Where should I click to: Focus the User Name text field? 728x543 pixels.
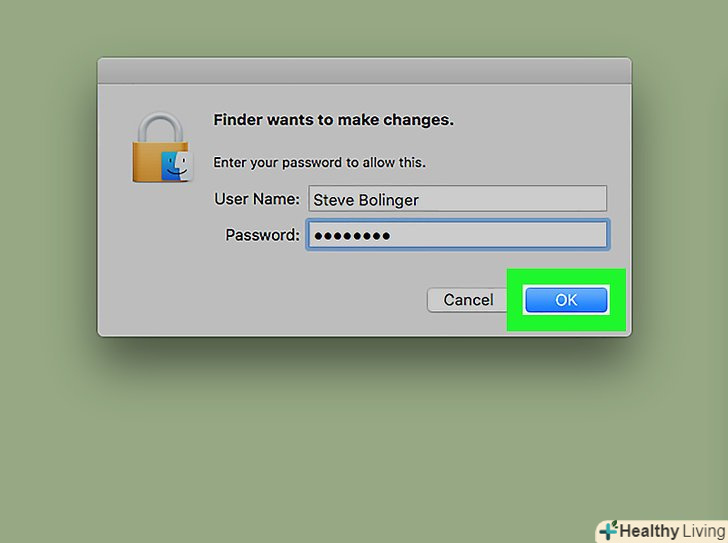(x=457, y=199)
